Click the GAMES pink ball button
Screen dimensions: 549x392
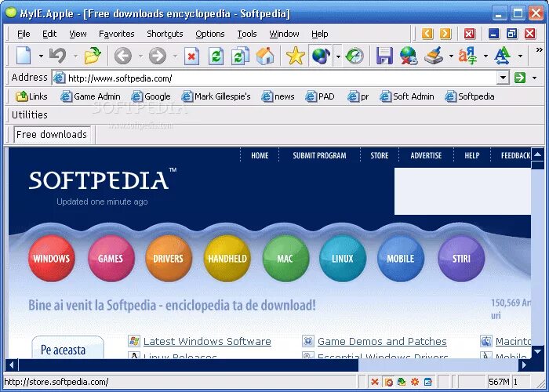click(111, 258)
